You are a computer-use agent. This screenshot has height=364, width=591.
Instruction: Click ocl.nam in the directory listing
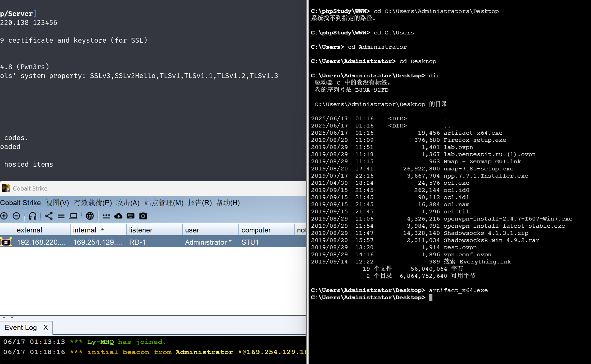coord(456,204)
